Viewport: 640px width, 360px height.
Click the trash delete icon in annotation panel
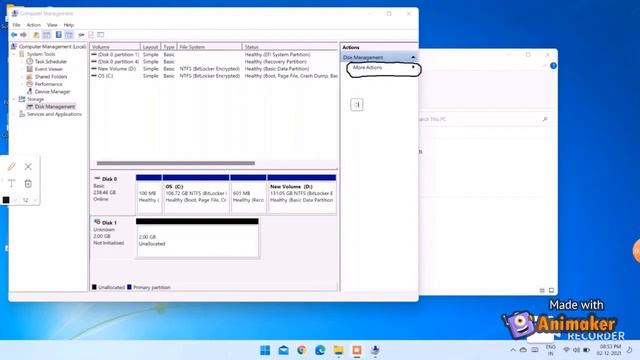pos(28,184)
